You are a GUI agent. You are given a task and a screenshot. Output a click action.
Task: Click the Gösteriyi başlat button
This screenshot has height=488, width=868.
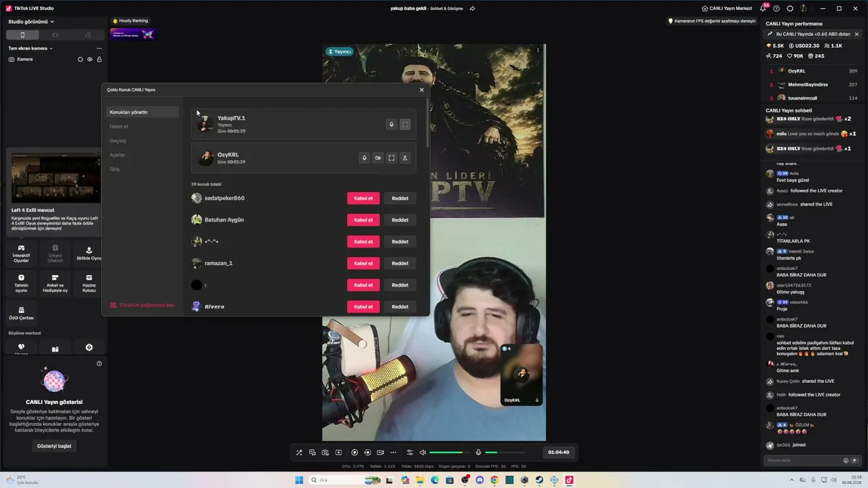54,446
